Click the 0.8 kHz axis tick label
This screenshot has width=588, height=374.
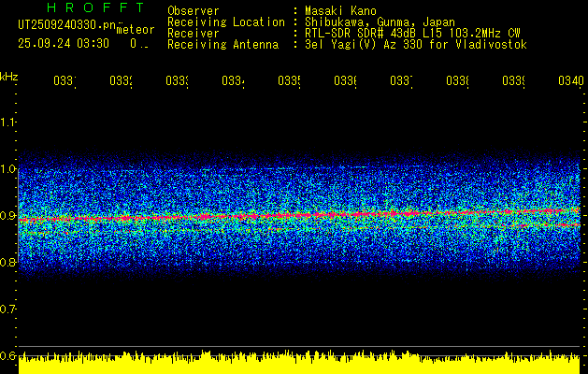pos(7,262)
